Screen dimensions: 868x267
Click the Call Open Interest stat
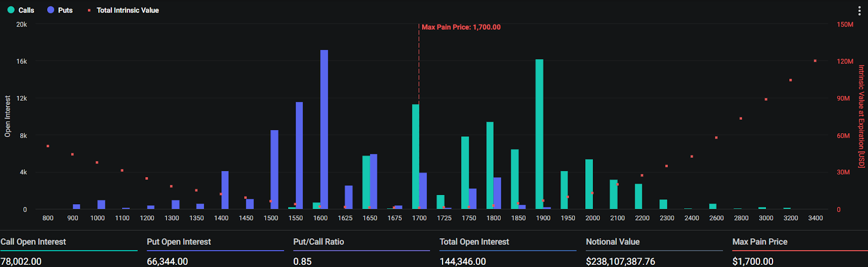[69, 251]
